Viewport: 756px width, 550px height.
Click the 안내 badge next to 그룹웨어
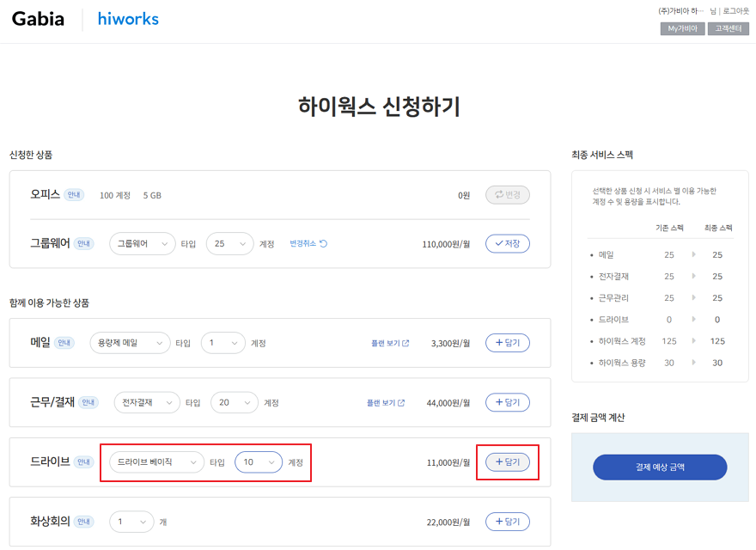pyautogui.click(x=84, y=243)
